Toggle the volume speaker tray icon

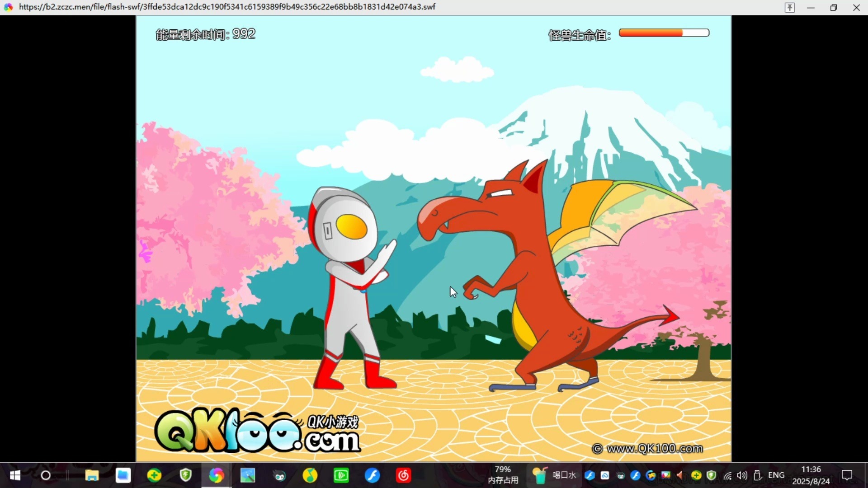[742, 475]
